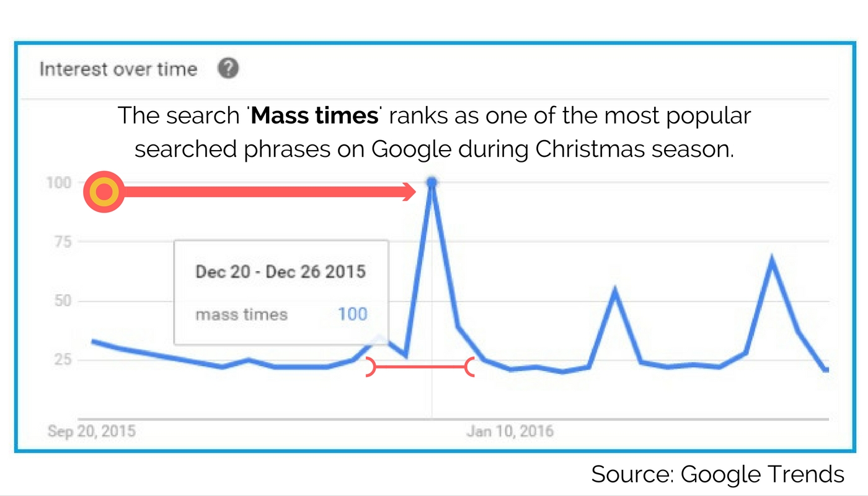
Task: Click the "mass times" label in tooltip
Action: [242, 314]
